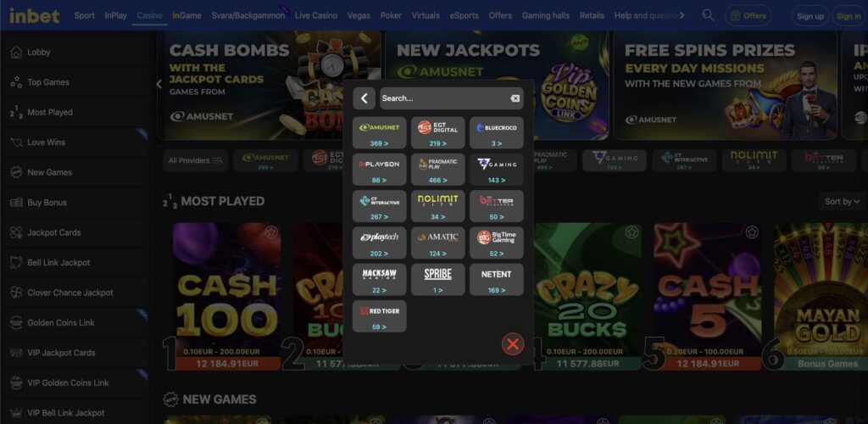Image resolution: width=868 pixels, height=424 pixels.
Task: Pick the Playtech provider tile
Action: tap(379, 243)
